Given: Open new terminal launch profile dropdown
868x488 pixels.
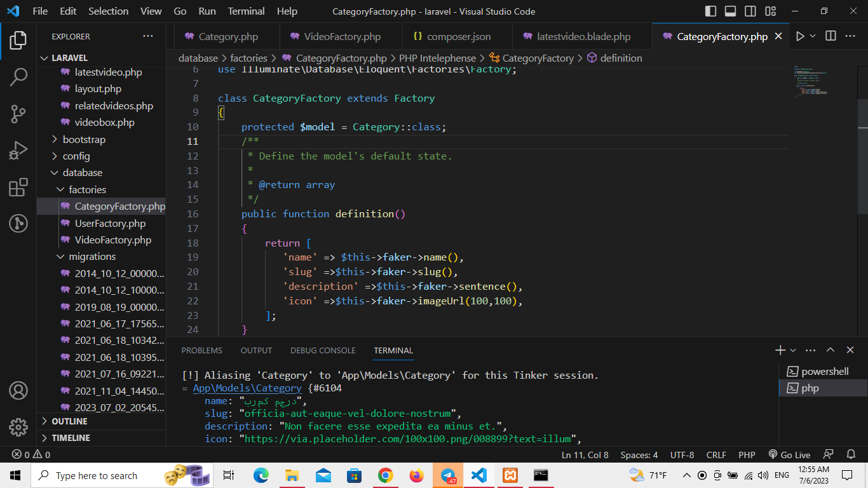Looking at the screenshot, I should (x=793, y=350).
